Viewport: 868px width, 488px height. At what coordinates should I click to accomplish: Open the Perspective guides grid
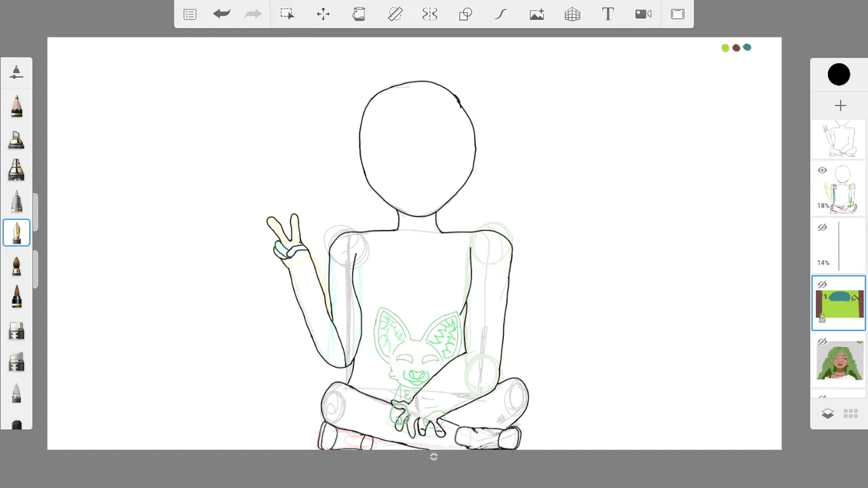(x=572, y=14)
